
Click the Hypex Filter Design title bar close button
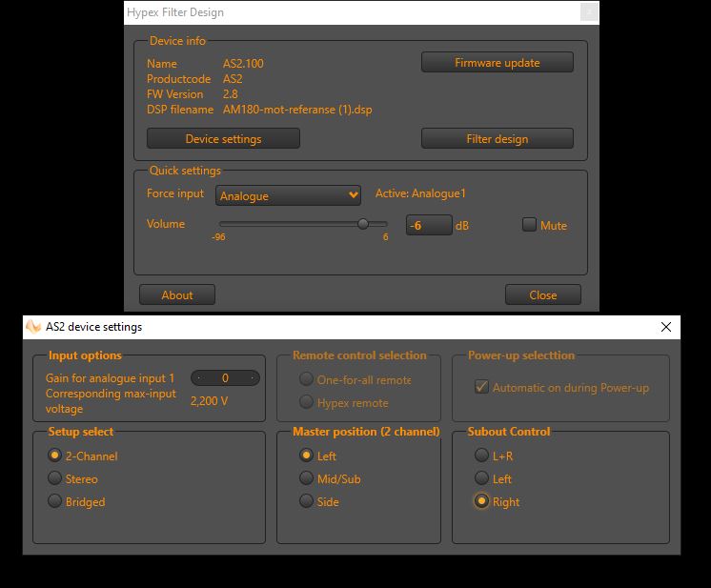pos(589,11)
